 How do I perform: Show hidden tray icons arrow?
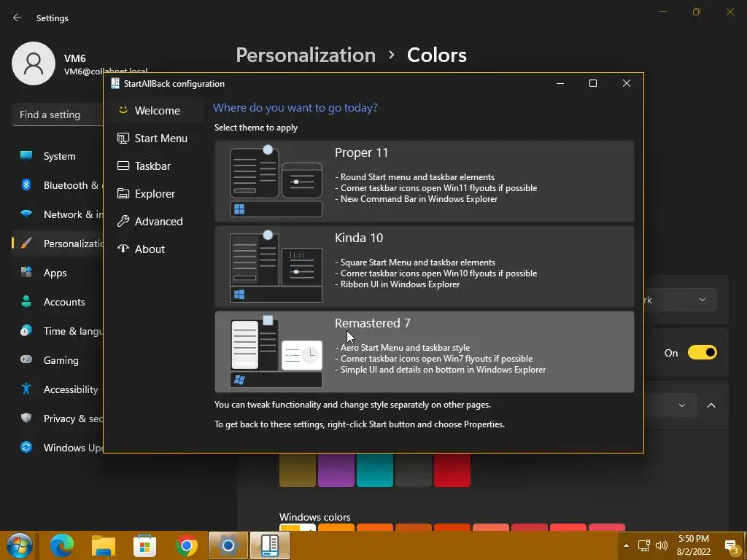626,545
